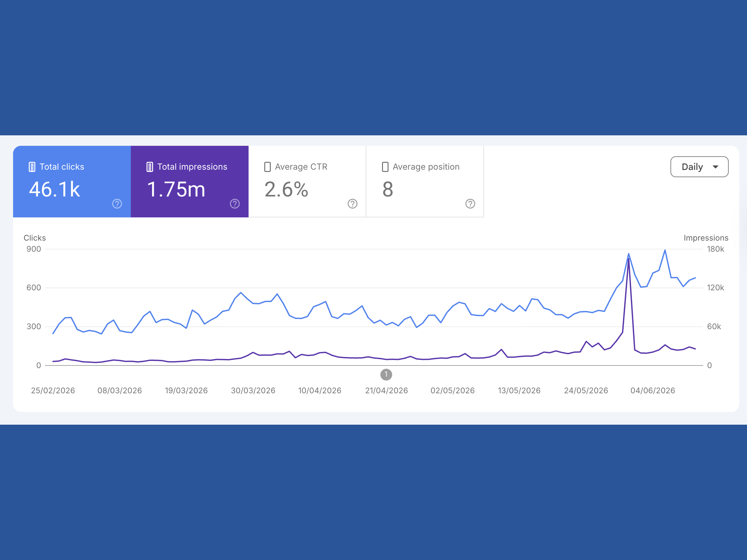
Task: Open help icon on Total impressions card
Action: pyautogui.click(x=235, y=204)
